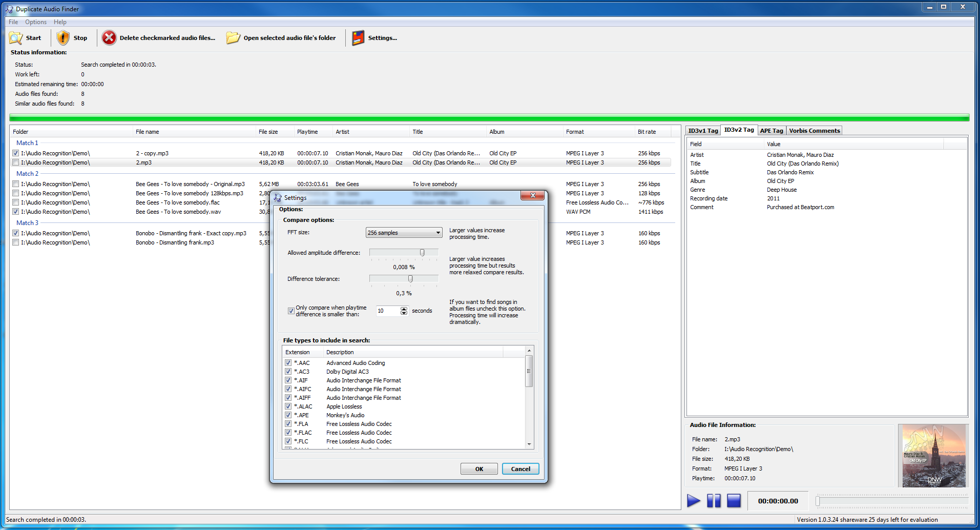Click the red Delete checkmarked audio files icon
Viewport: 980px width, 530px height.
click(109, 38)
